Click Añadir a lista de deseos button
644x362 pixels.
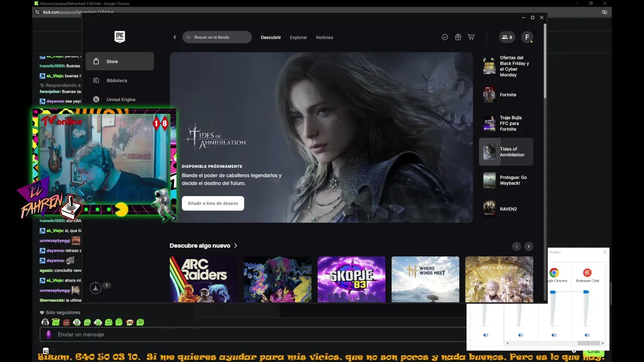[x=213, y=203]
